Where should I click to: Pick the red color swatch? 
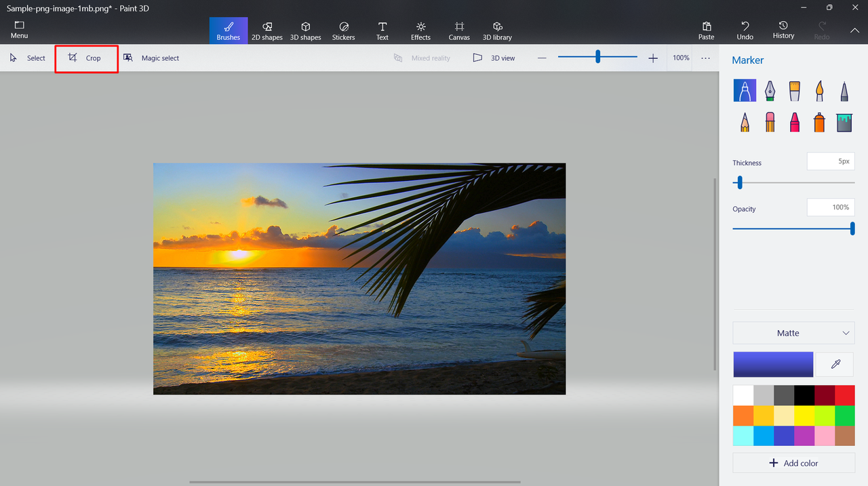pyautogui.click(x=844, y=395)
